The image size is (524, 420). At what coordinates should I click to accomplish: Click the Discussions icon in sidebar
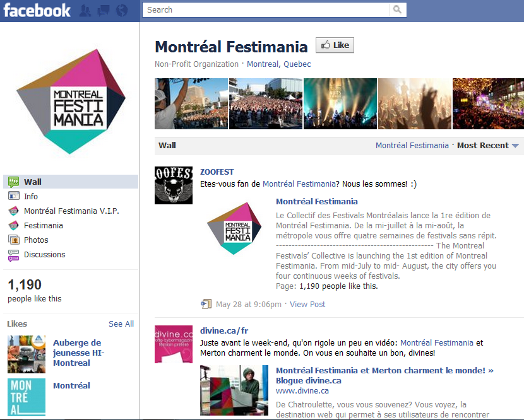[x=14, y=255]
